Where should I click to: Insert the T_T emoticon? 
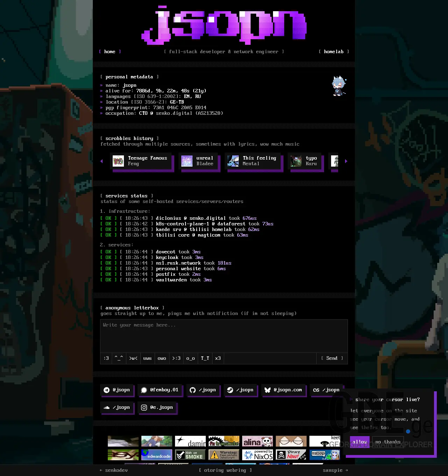(x=205, y=358)
